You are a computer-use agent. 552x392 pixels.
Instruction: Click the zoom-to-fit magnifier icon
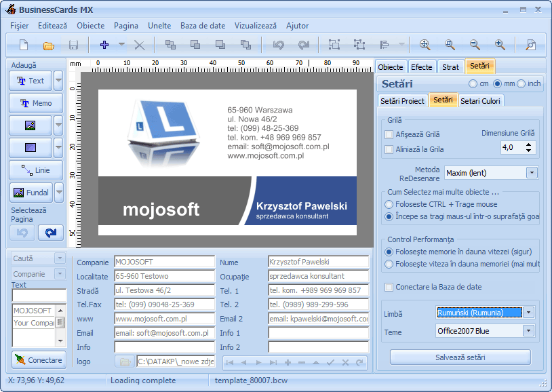pos(425,45)
